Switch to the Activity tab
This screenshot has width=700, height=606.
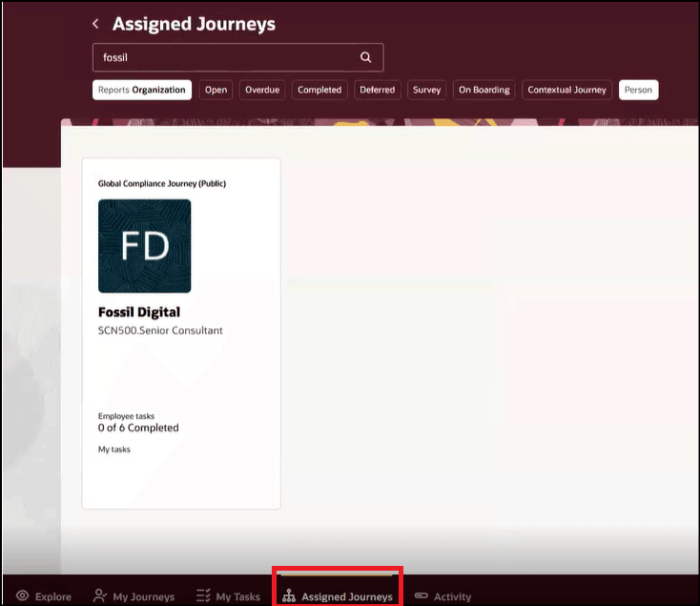tap(443, 596)
